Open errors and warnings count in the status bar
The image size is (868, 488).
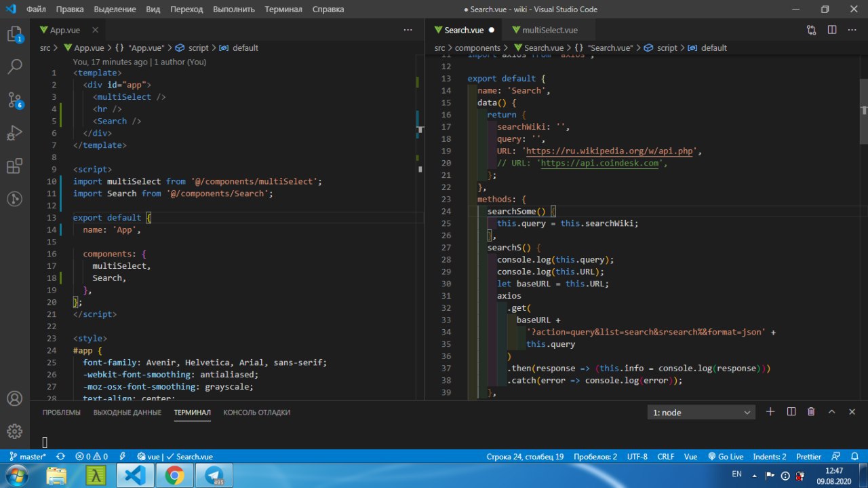click(x=92, y=457)
